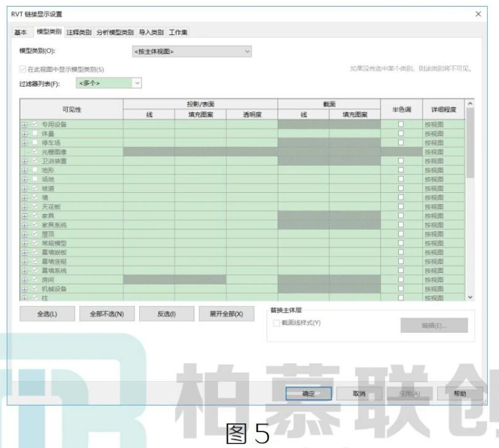Enable 半色调 checkbox for 专用设备
Viewport: 499px width, 448px height.
(401, 124)
